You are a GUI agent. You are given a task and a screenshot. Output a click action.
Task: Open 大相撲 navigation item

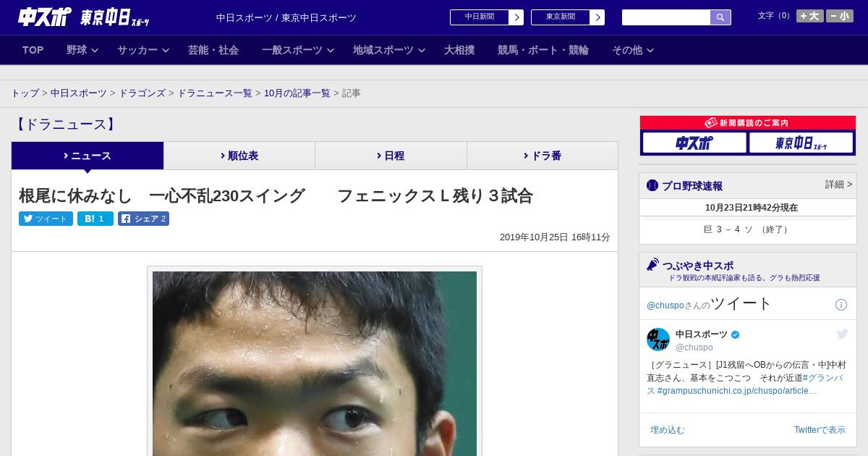pos(459,50)
